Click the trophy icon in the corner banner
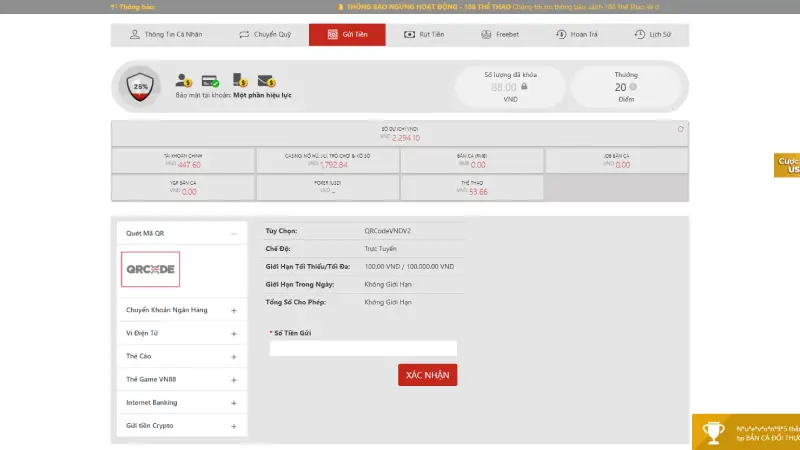 [x=713, y=432]
